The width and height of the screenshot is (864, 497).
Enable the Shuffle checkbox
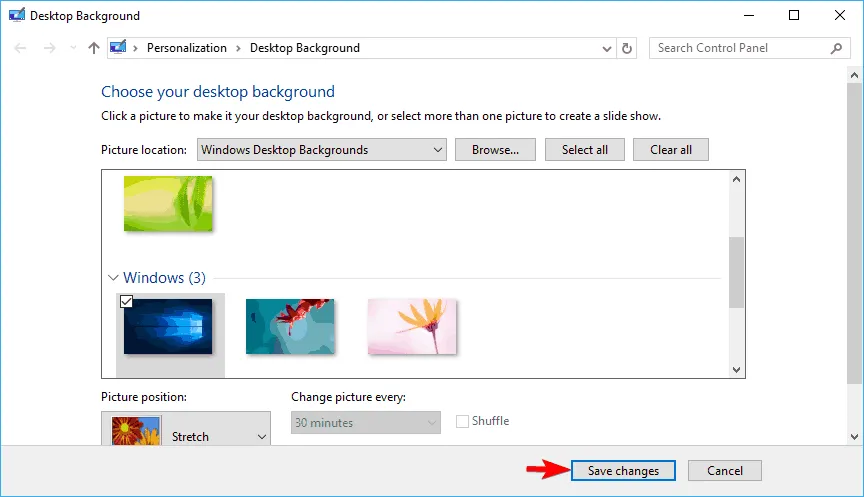462,422
